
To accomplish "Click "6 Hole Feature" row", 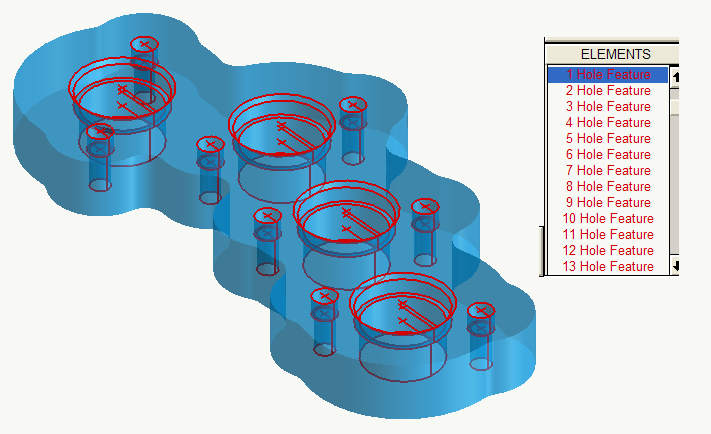I will [x=608, y=154].
